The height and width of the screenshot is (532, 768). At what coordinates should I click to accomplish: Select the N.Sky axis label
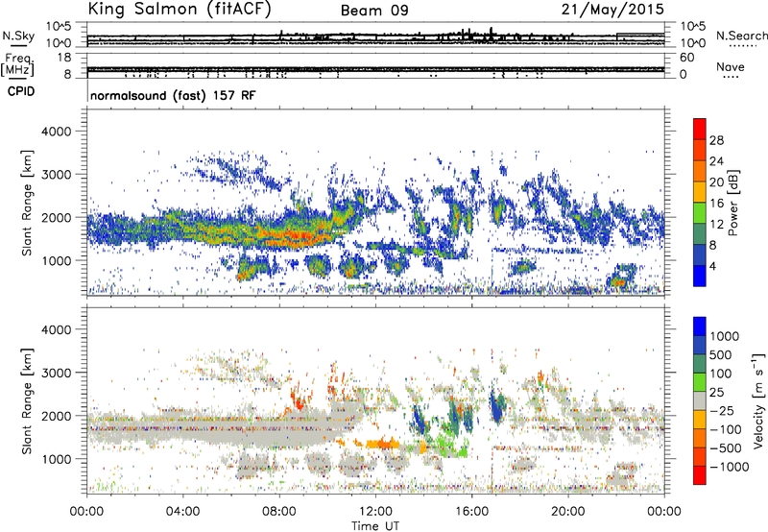coord(18,36)
